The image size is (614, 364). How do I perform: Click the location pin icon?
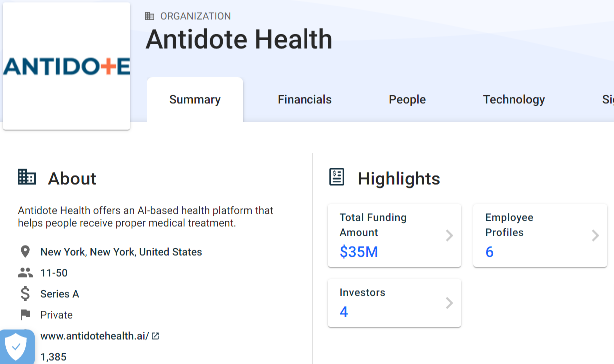[x=25, y=252]
